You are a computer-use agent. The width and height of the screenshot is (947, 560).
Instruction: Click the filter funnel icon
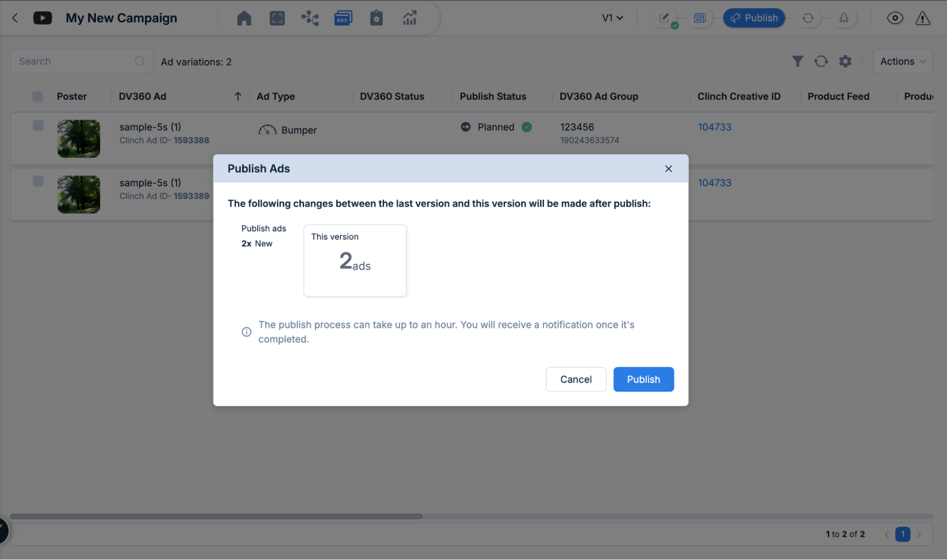click(798, 62)
